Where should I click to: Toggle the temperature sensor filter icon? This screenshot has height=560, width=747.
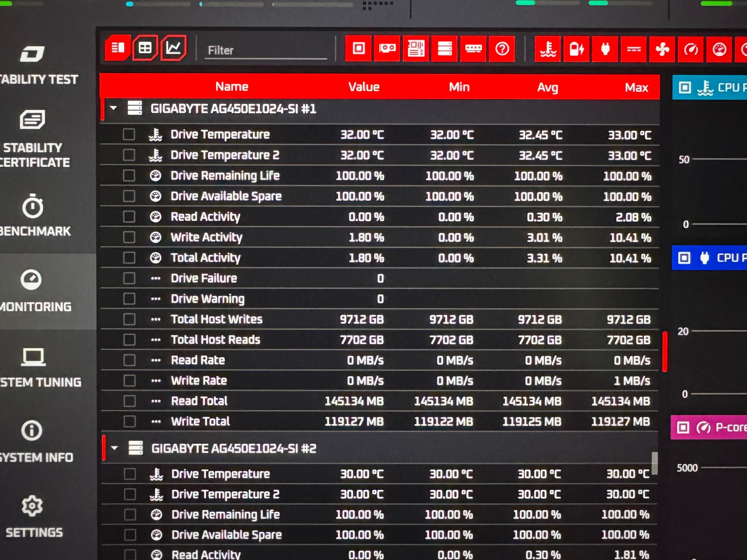tap(548, 49)
